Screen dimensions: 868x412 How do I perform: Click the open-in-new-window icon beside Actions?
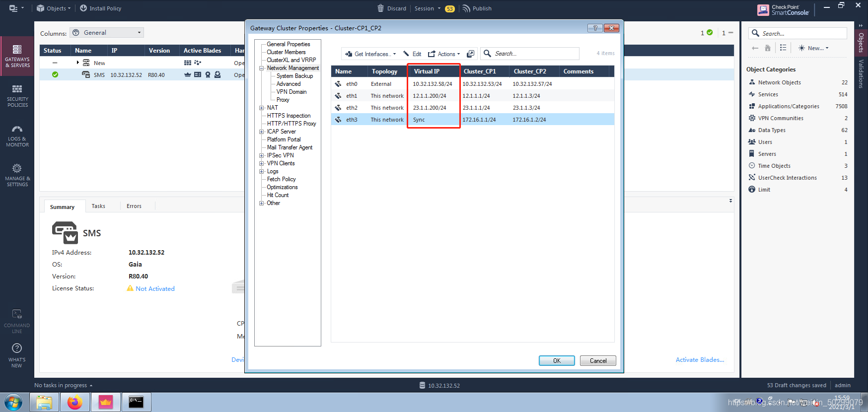(x=471, y=54)
